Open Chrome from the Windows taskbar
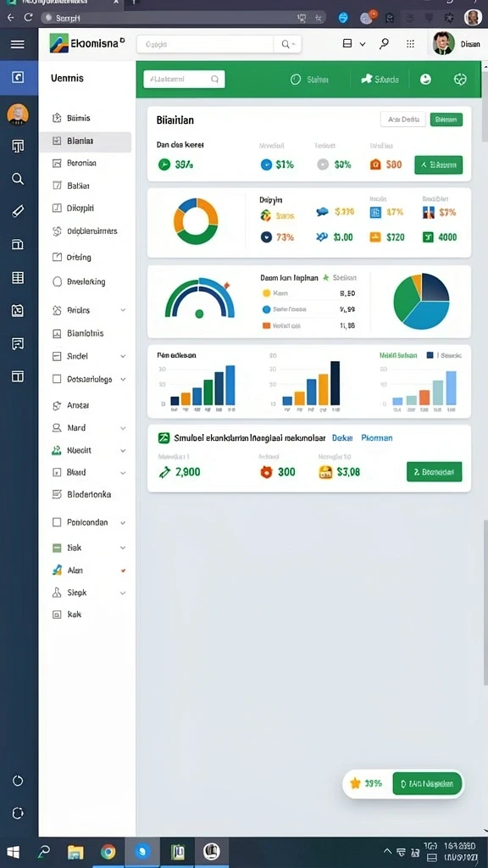 pos(108,851)
